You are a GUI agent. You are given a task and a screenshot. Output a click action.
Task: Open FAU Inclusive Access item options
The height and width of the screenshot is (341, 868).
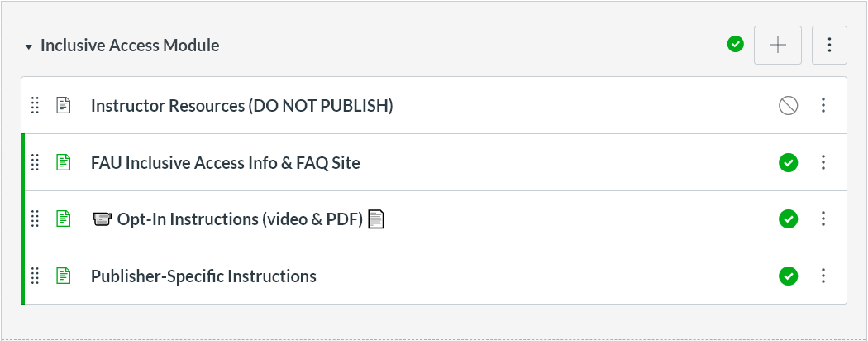(x=823, y=162)
